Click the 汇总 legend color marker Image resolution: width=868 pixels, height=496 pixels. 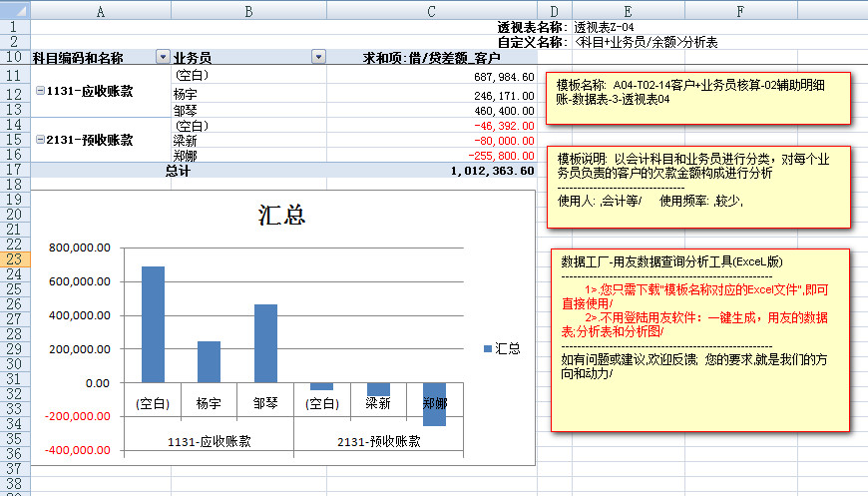(x=487, y=348)
